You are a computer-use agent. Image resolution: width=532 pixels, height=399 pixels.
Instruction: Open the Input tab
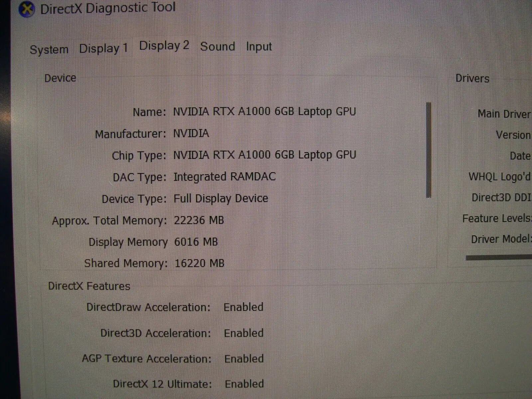pyautogui.click(x=259, y=47)
